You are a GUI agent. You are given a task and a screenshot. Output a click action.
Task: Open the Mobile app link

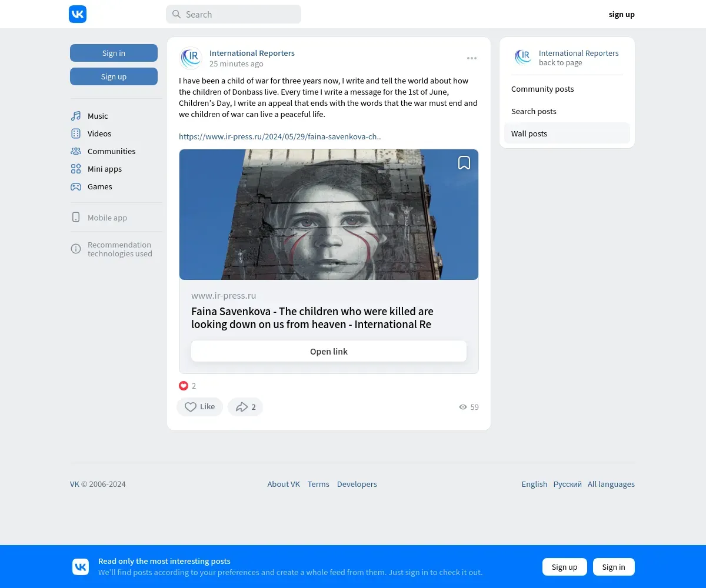coord(107,218)
